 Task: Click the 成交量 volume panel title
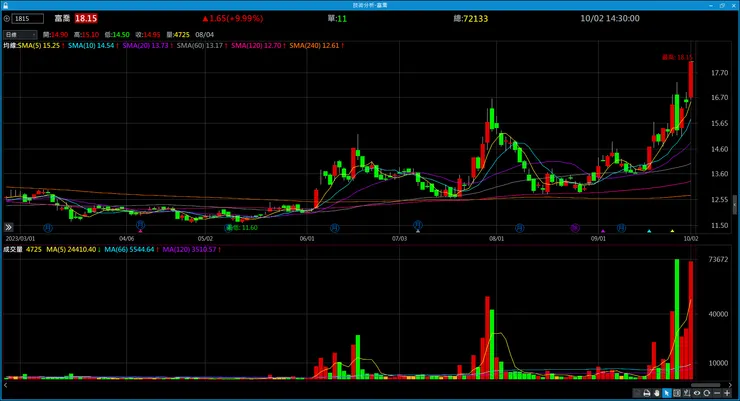tap(13, 250)
